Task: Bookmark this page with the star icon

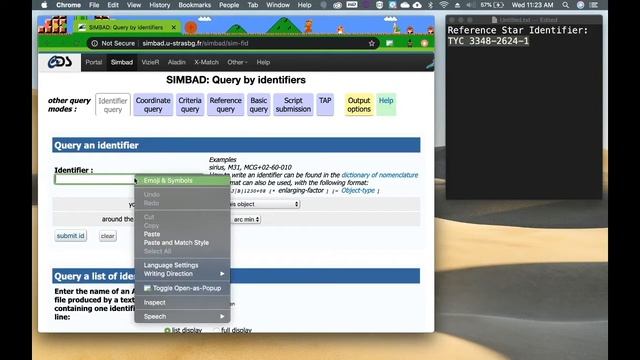Action: 371,43
